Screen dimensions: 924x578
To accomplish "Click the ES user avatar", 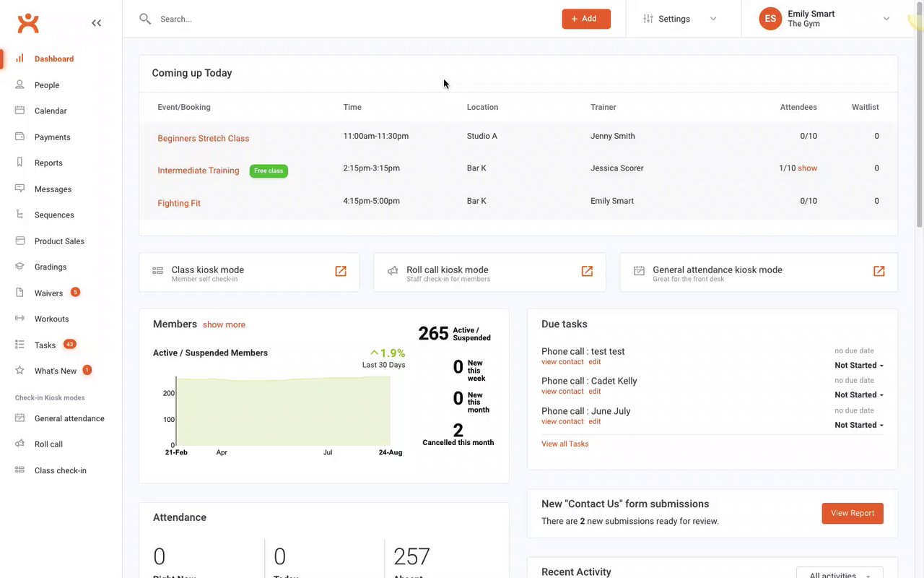I will click(770, 19).
